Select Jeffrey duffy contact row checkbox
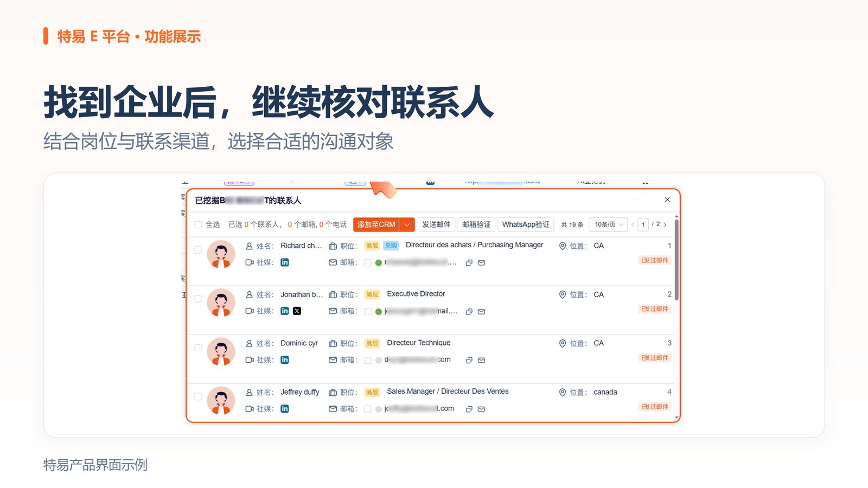Screen dimensions: 868x488 [x=198, y=396]
